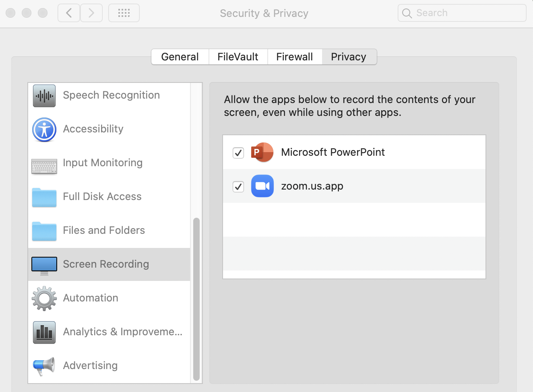Click the Microsoft PowerPoint app icon

pyautogui.click(x=262, y=152)
